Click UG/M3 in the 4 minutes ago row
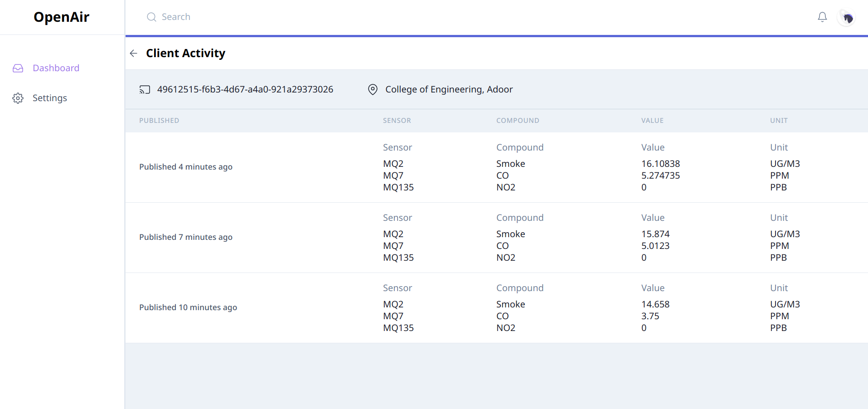 pos(785,164)
